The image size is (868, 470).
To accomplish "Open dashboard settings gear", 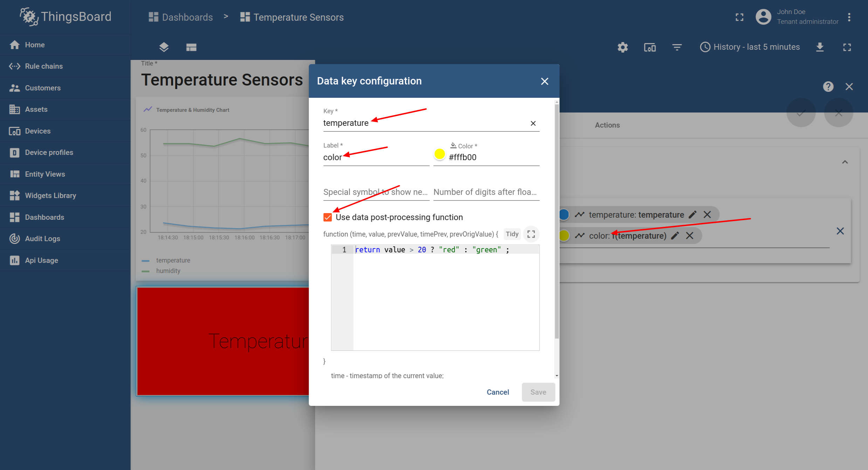I will (622, 47).
